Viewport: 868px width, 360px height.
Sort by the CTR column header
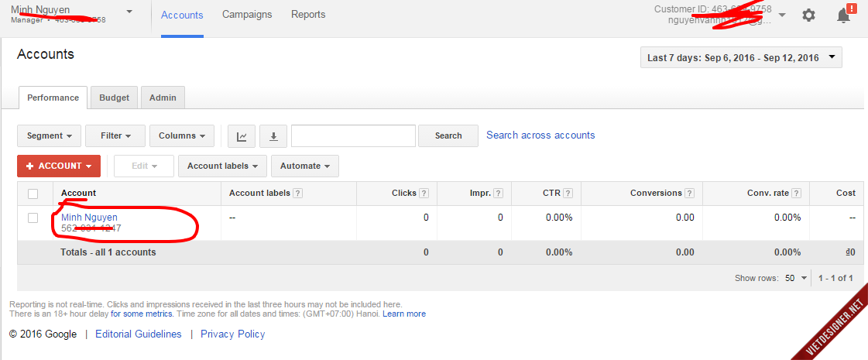551,194
